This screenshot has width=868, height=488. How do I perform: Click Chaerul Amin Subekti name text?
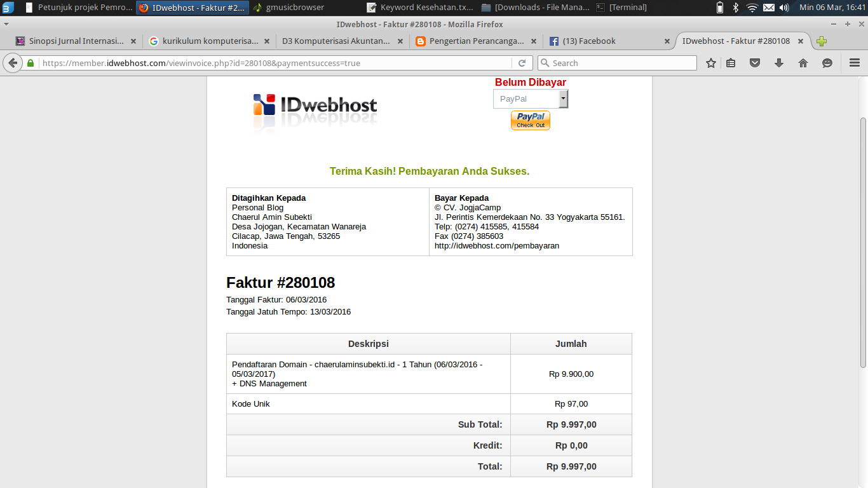pos(272,217)
